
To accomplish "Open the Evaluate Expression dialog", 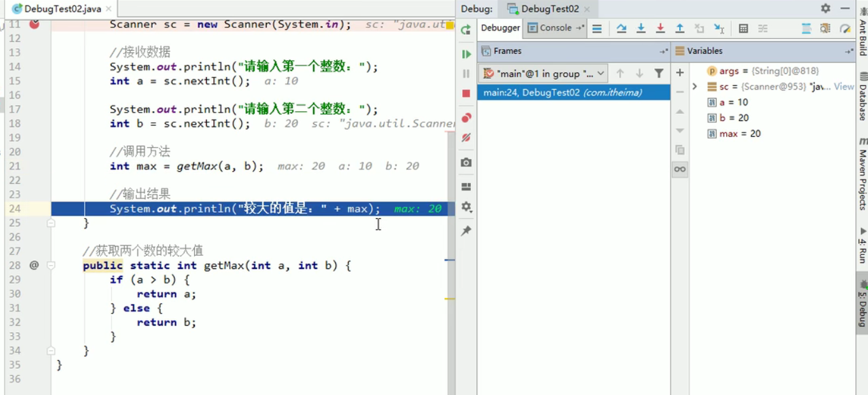I will (x=743, y=28).
